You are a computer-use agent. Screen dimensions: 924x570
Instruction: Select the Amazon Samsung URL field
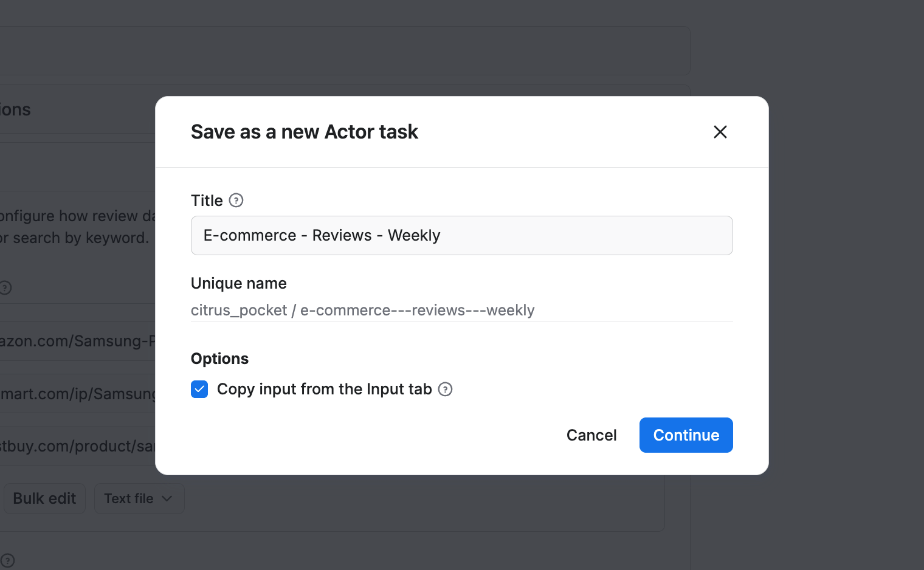[x=77, y=341]
